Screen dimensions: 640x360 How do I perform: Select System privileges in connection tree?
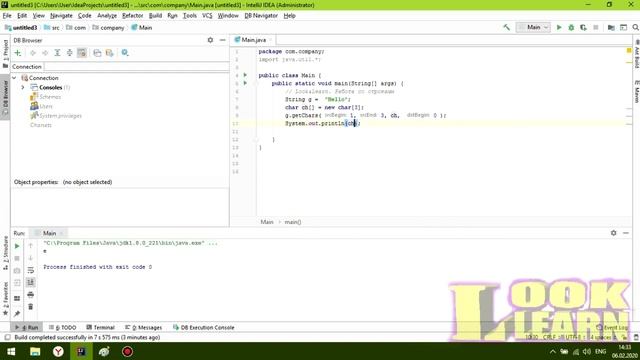click(x=56, y=116)
